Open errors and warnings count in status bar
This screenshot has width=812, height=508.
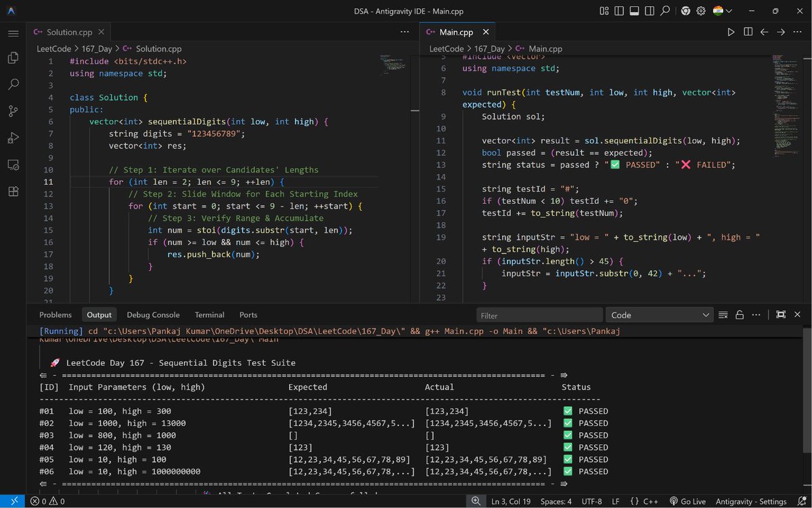(x=47, y=501)
